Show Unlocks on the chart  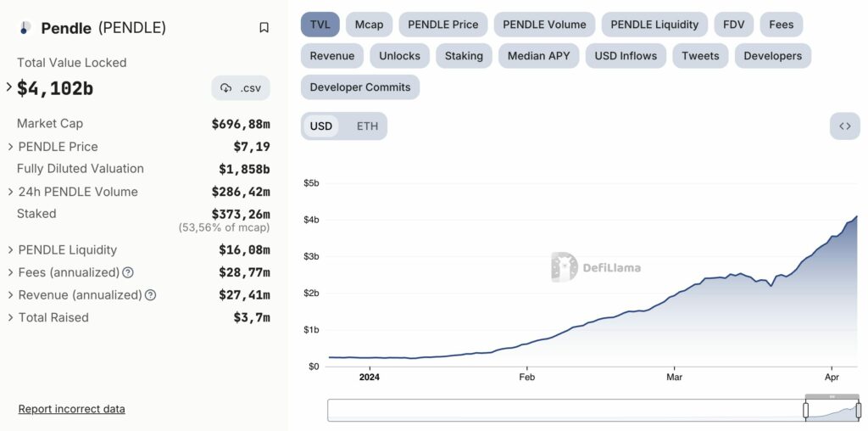point(400,56)
